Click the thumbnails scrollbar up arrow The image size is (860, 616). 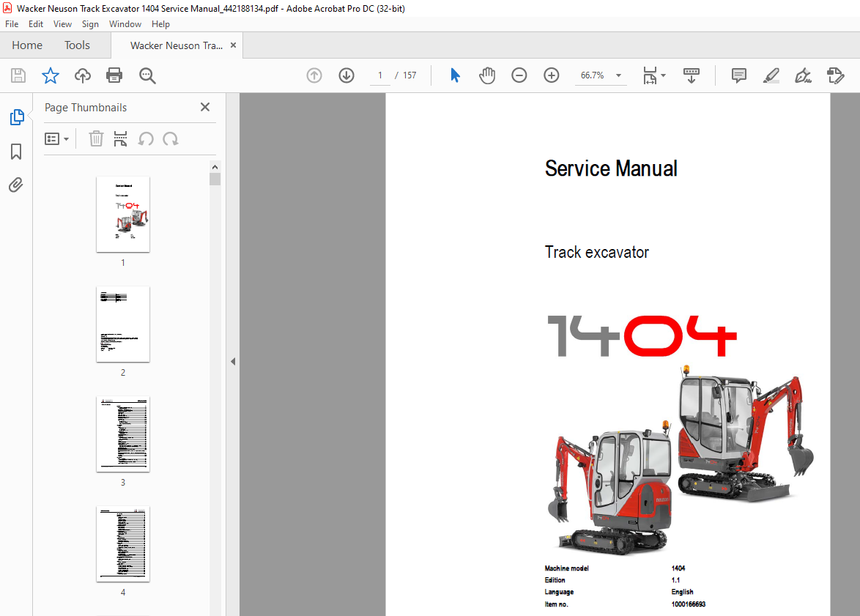click(x=215, y=167)
